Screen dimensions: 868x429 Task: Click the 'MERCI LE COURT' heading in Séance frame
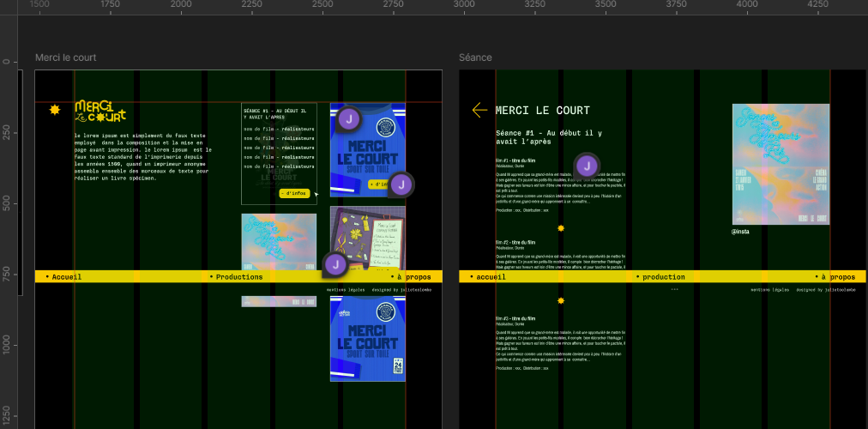point(543,111)
